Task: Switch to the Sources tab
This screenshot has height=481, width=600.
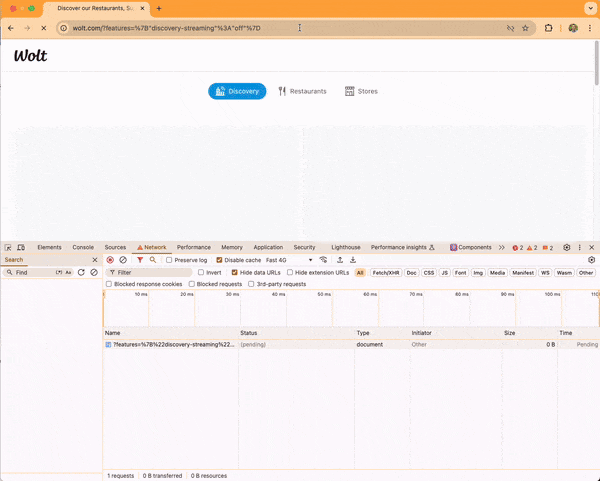Action: pos(115,247)
